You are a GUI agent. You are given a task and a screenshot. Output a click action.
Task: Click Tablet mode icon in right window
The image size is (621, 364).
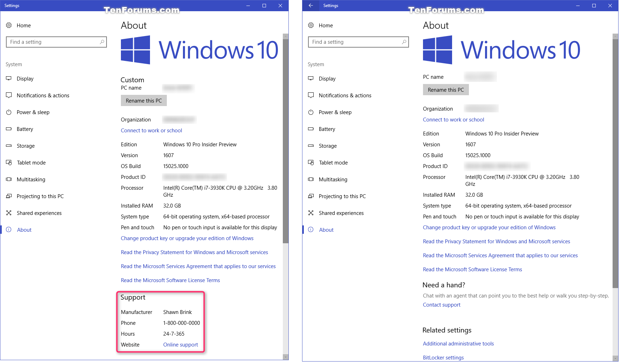click(x=311, y=162)
